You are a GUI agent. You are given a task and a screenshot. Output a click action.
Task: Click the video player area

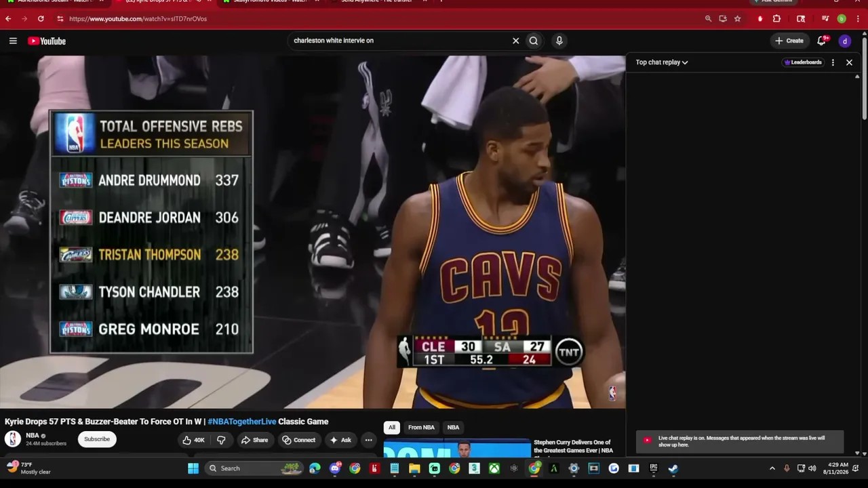pyautogui.click(x=313, y=232)
